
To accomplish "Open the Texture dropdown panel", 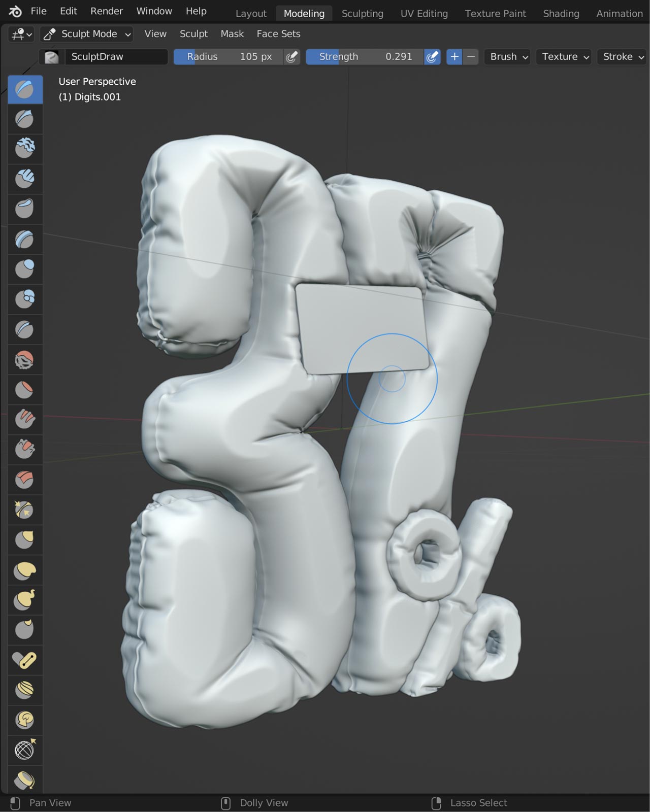I will pos(565,57).
